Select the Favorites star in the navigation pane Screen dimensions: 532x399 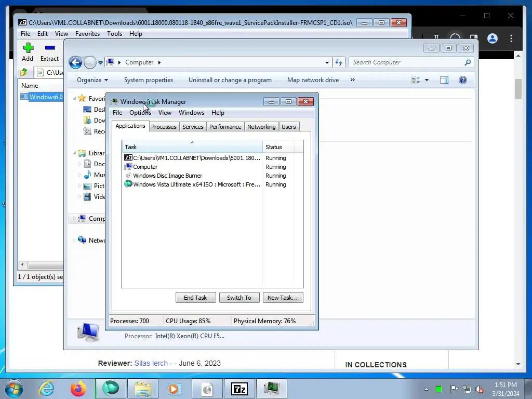click(82, 98)
